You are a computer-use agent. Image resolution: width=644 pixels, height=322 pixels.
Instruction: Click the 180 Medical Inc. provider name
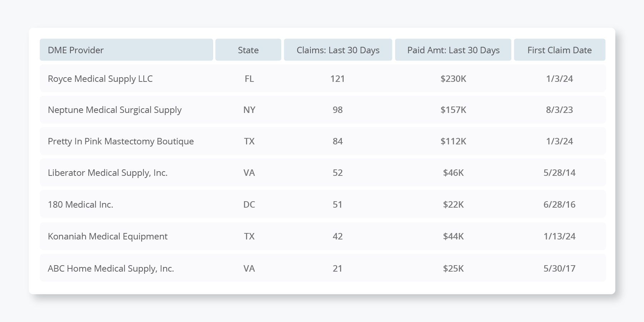tap(80, 204)
